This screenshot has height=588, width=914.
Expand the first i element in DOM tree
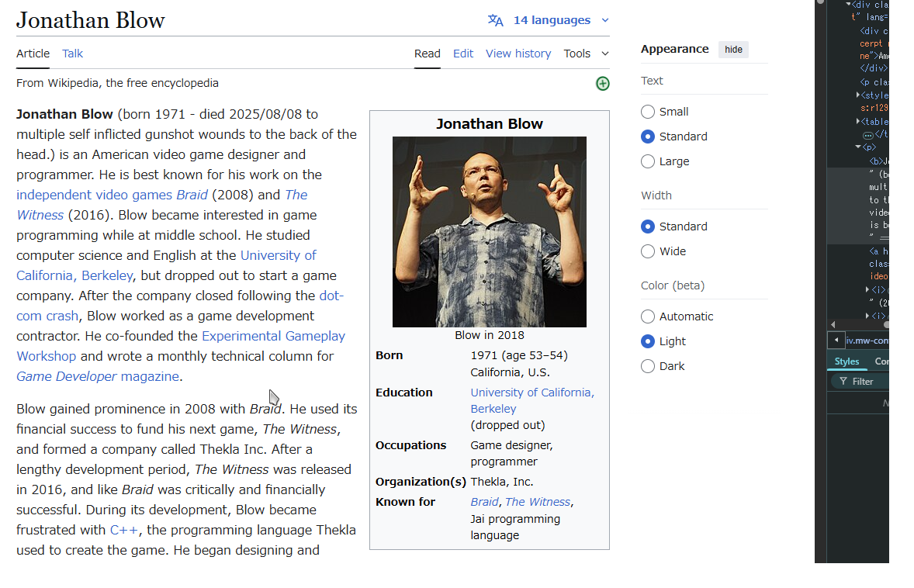coord(867,289)
